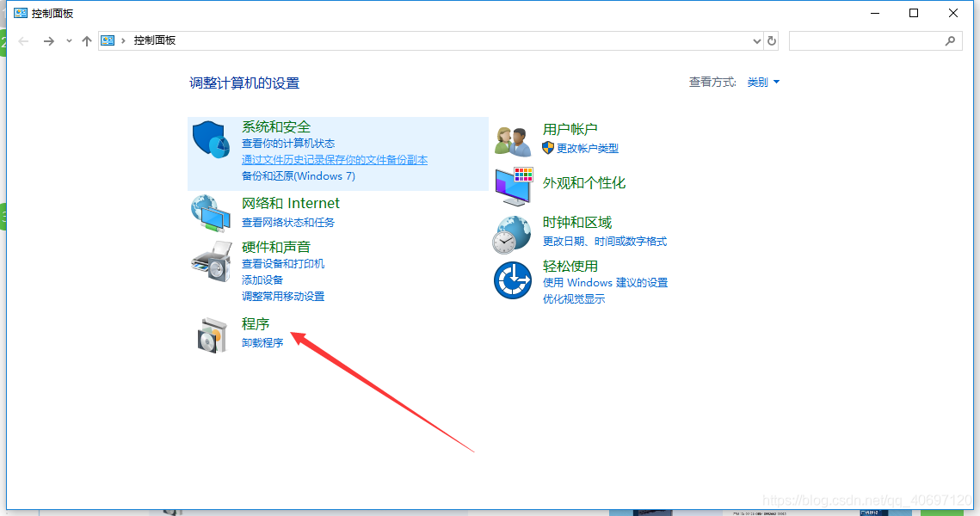Open 时钟和区域 category
Screen dimensions: 980x516
576,223
